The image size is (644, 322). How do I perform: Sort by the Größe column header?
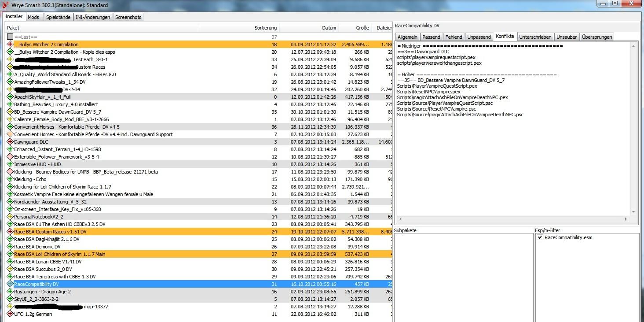pos(362,28)
